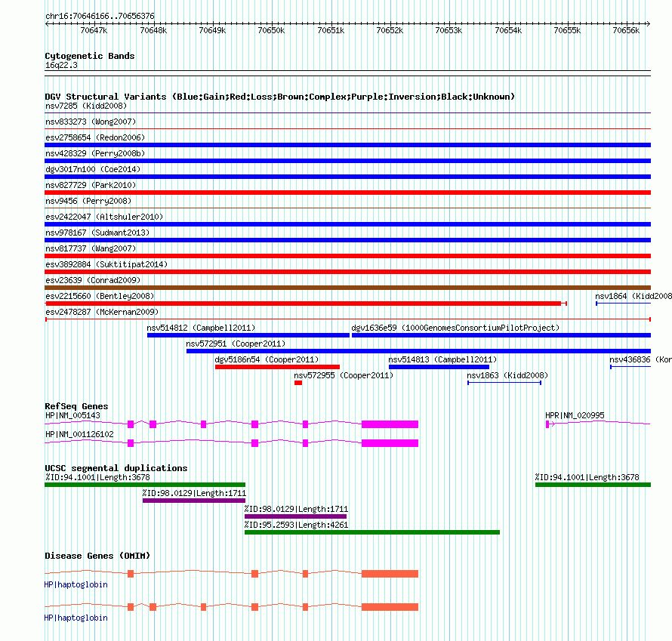Click the second %ID:98.0129|Length:1711 label
Screen dimensions: 672x641
pyautogui.click(x=297, y=509)
